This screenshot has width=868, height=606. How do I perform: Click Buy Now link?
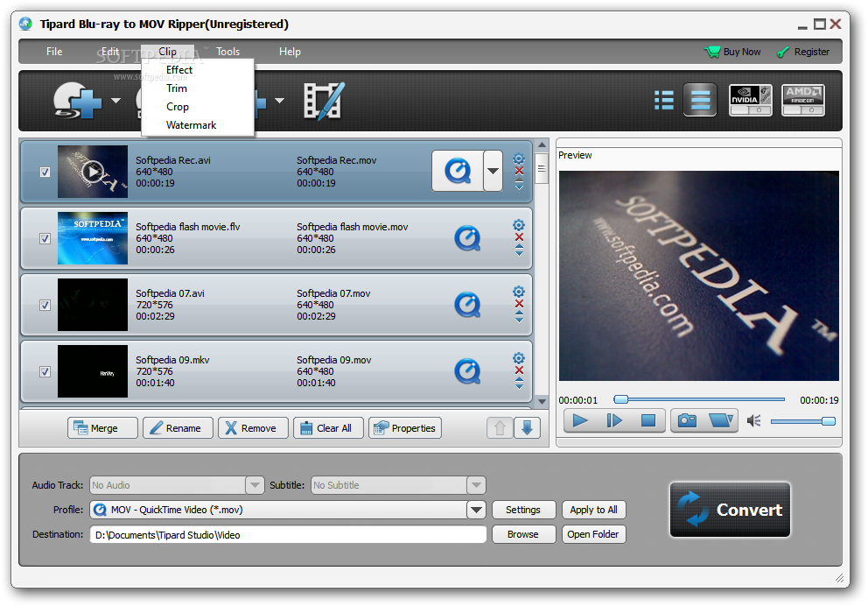click(x=732, y=52)
